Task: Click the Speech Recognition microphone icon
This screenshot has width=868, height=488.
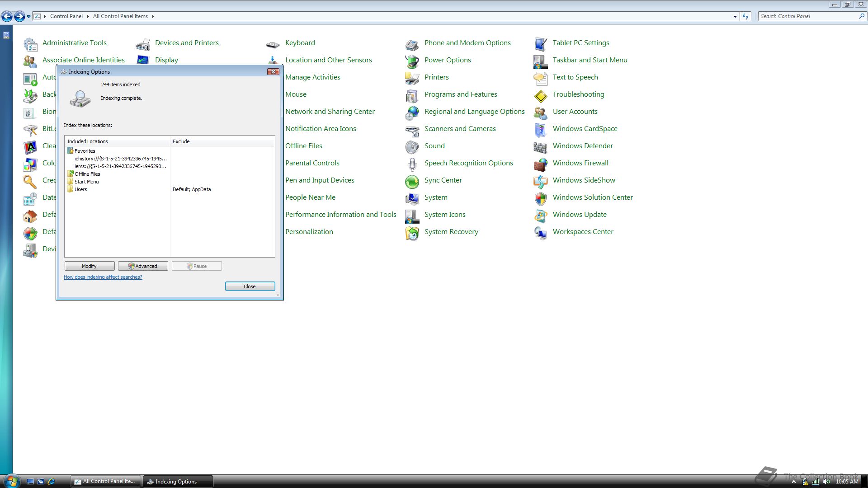Action: (x=412, y=164)
